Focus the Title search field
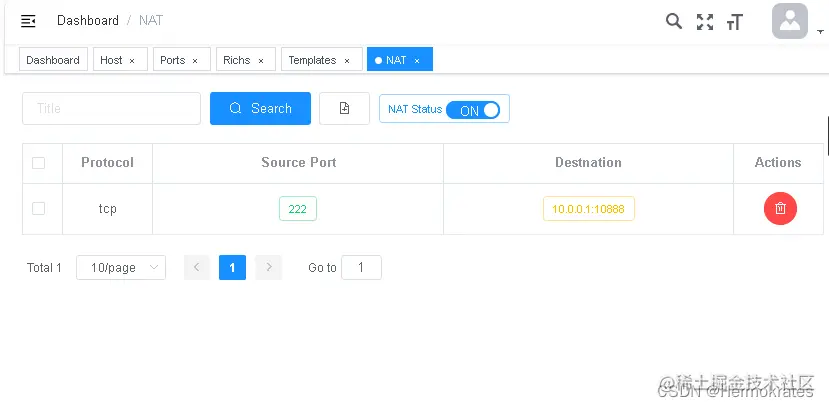This screenshot has width=829, height=407. tap(111, 108)
